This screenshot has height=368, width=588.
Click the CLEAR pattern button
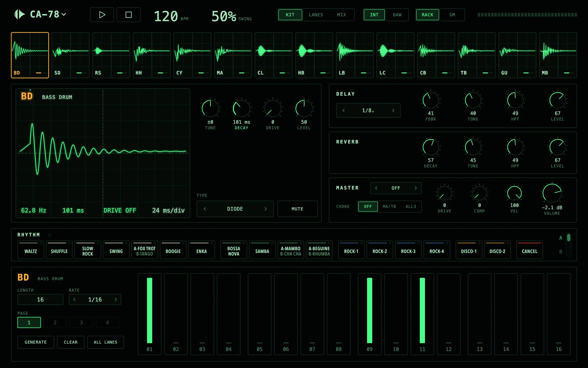coord(71,342)
